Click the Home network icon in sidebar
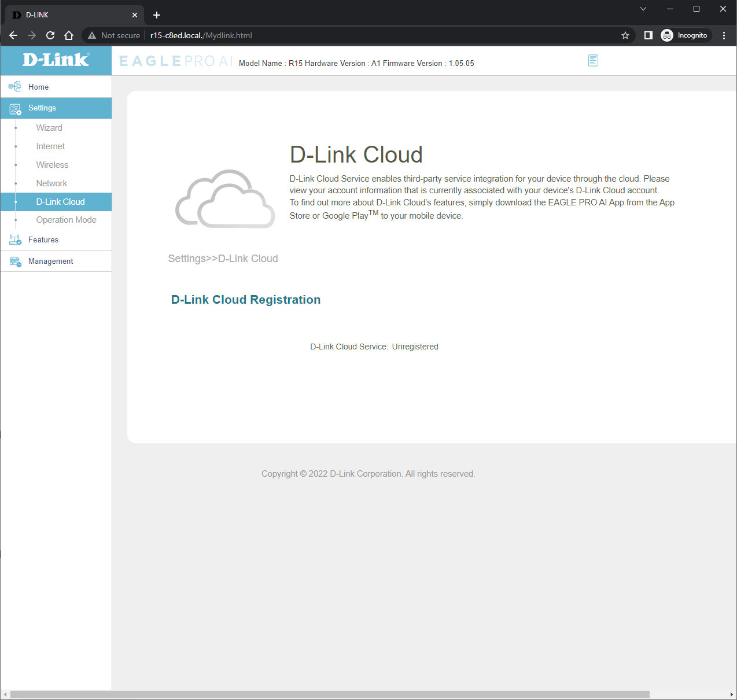Image resolution: width=737 pixels, height=700 pixels. point(14,87)
